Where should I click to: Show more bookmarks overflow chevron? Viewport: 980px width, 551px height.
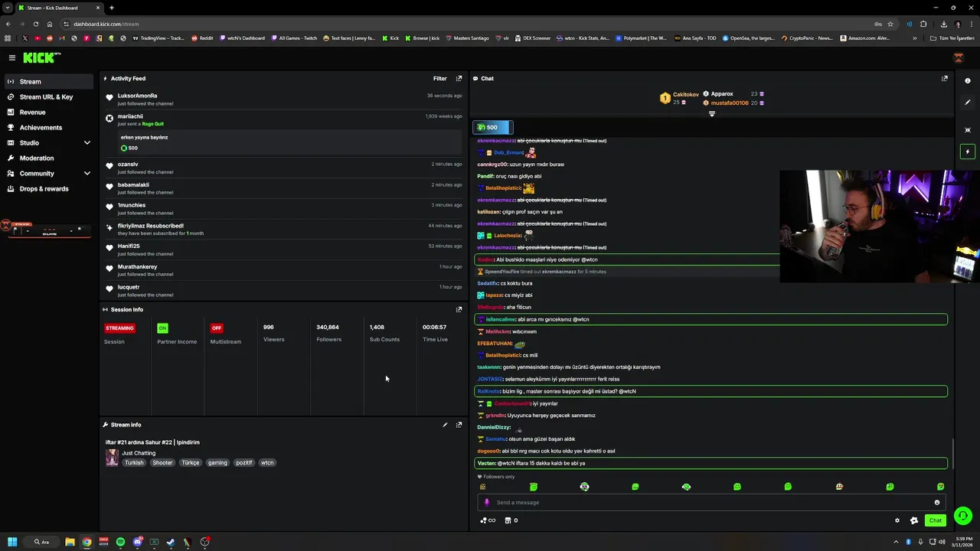(914, 38)
